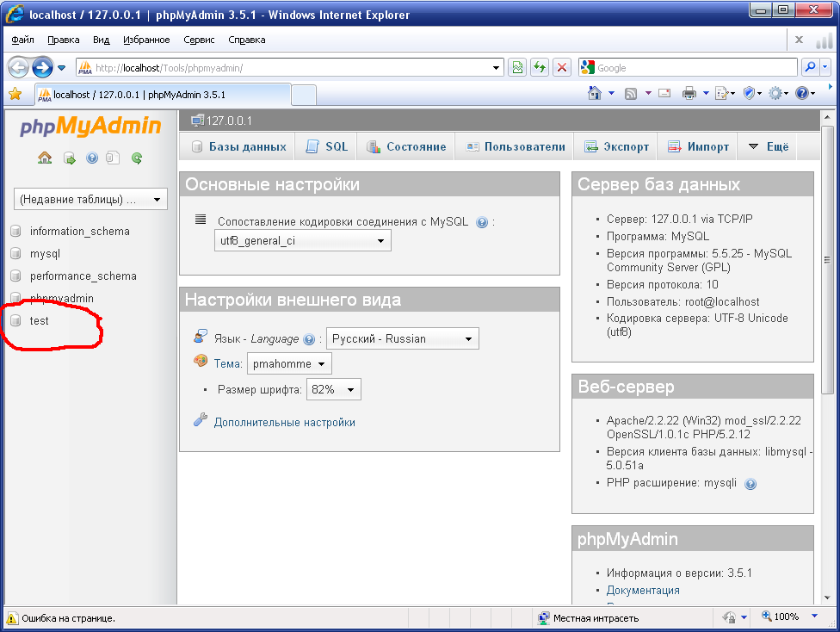Click help icon next to Language label
The height and width of the screenshot is (632, 840).
309,339
